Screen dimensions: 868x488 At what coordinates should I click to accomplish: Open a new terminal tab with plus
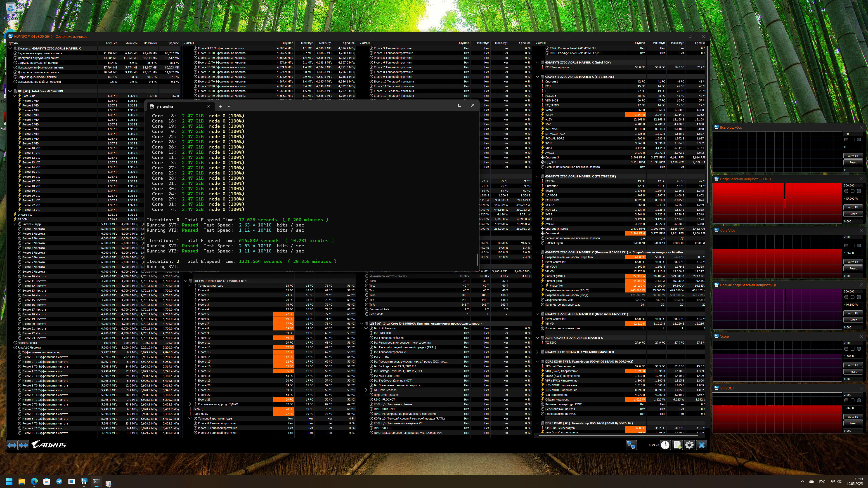pos(220,106)
